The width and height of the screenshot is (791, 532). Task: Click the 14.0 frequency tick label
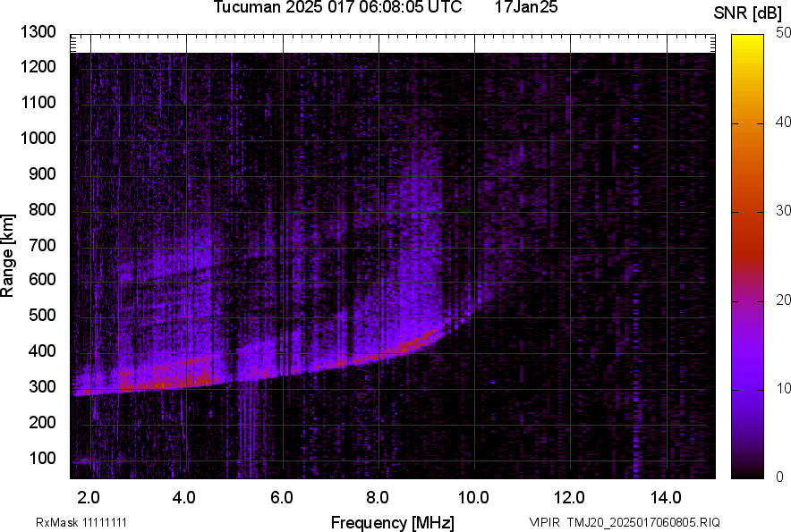pyautogui.click(x=666, y=497)
